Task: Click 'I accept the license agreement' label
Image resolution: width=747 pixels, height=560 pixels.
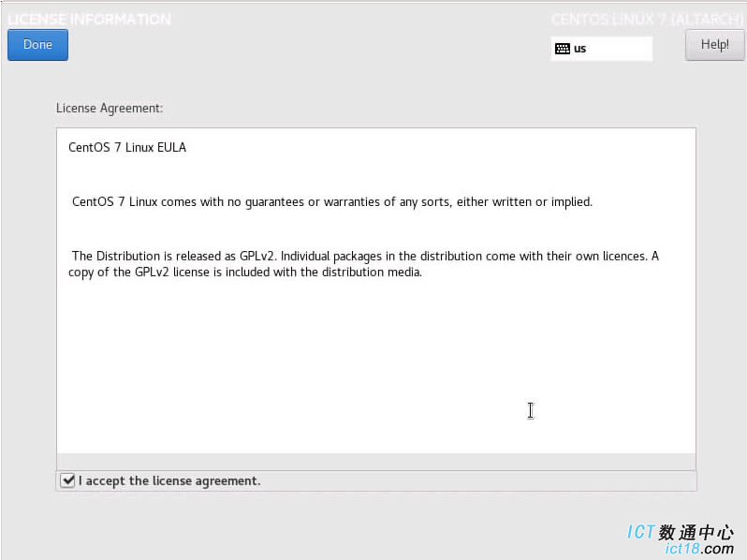Action: 169,481
